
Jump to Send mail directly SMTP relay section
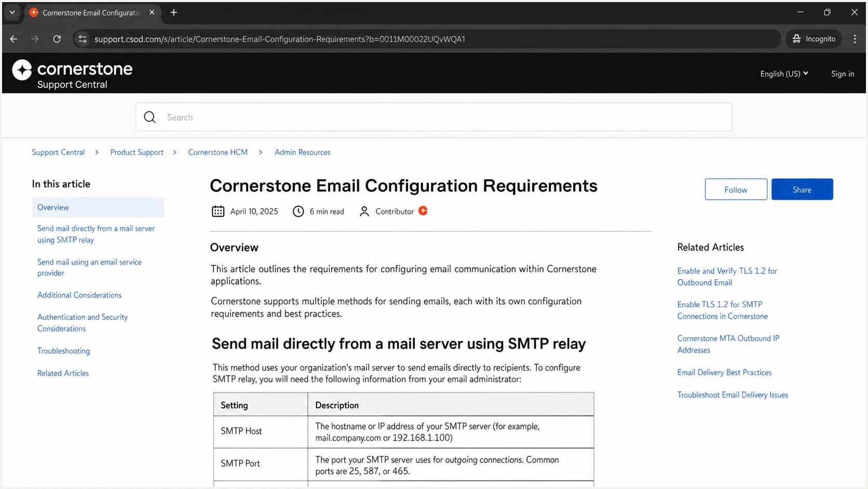click(x=96, y=234)
